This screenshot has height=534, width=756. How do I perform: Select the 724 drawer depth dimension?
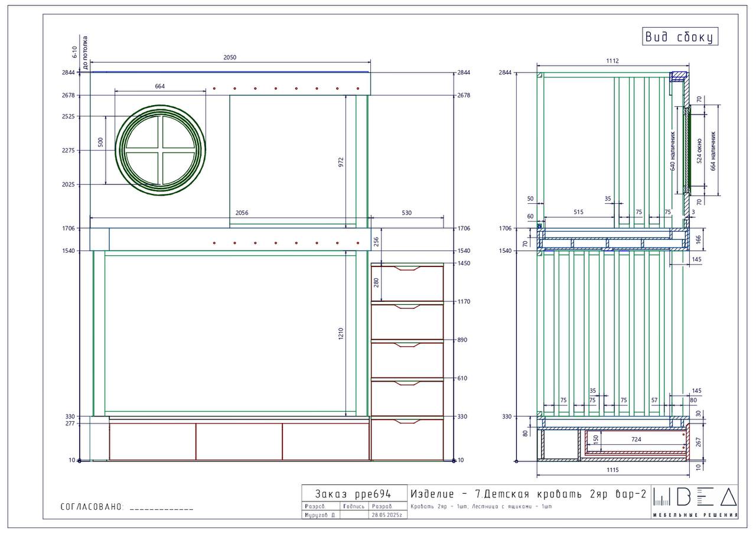click(636, 440)
